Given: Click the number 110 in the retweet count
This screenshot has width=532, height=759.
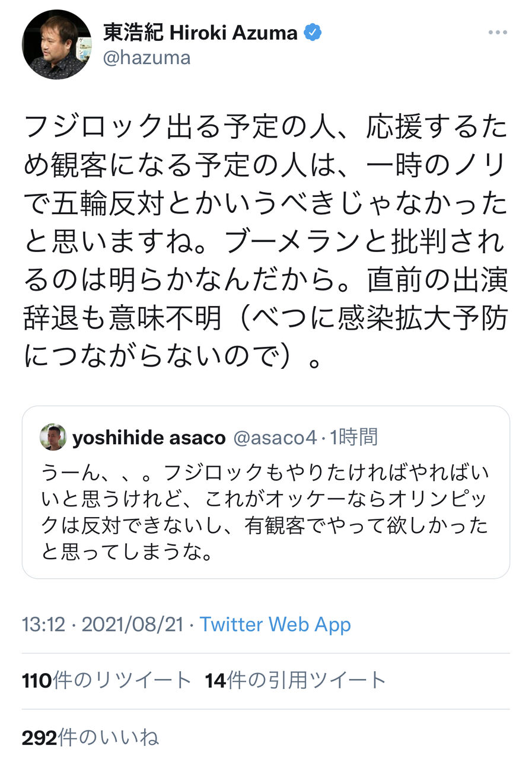Looking at the screenshot, I should tap(37, 681).
